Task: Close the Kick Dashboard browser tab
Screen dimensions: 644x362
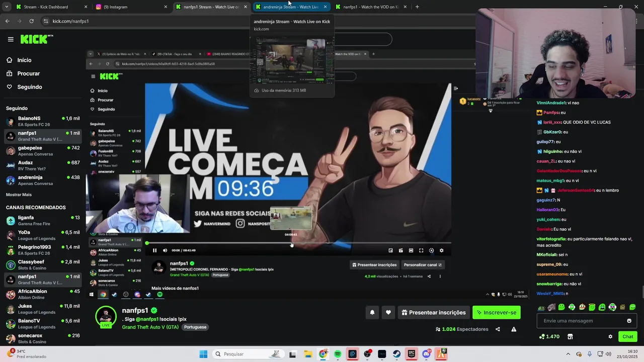Action: click(x=86, y=7)
